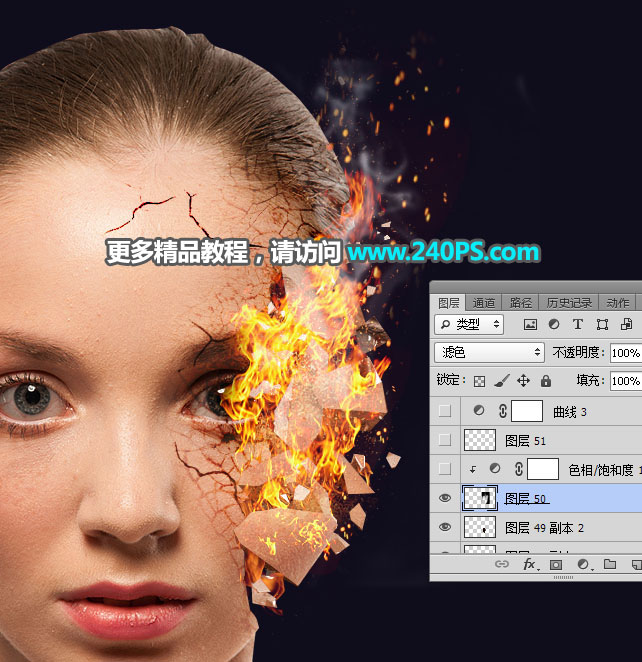Viewport: 642px width, 662px height.
Task: Select the 图层 49 副本 2 thumbnail
Action: click(x=479, y=527)
